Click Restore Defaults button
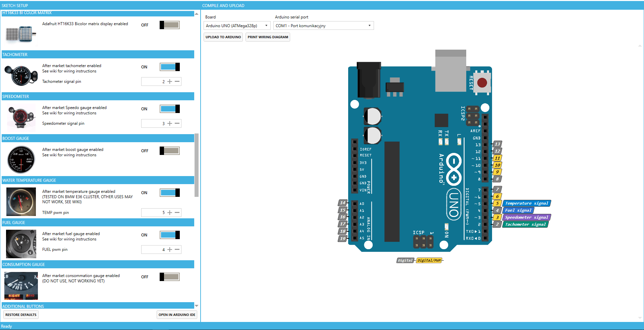This screenshot has height=330, width=644. point(21,315)
